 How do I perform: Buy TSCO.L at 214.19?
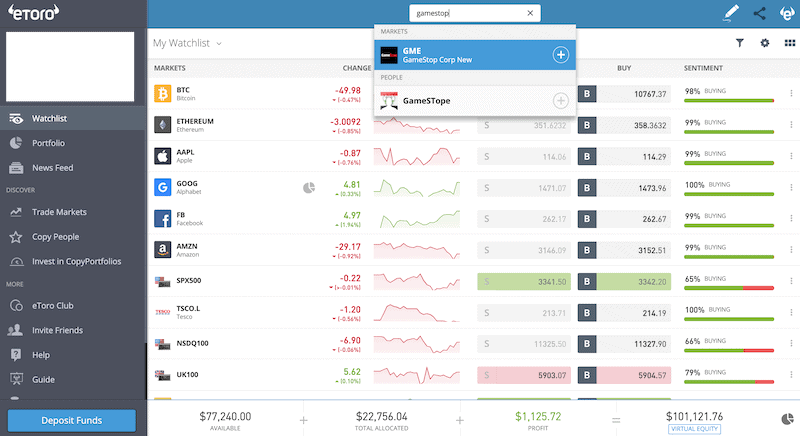click(624, 313)
